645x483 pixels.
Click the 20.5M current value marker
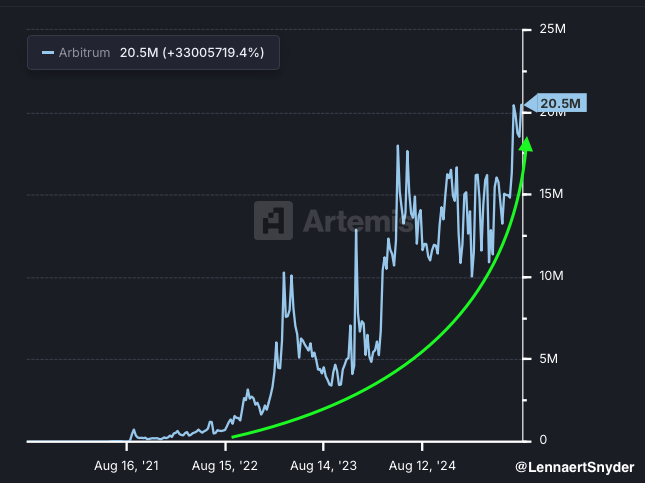[x=556, y=103]
